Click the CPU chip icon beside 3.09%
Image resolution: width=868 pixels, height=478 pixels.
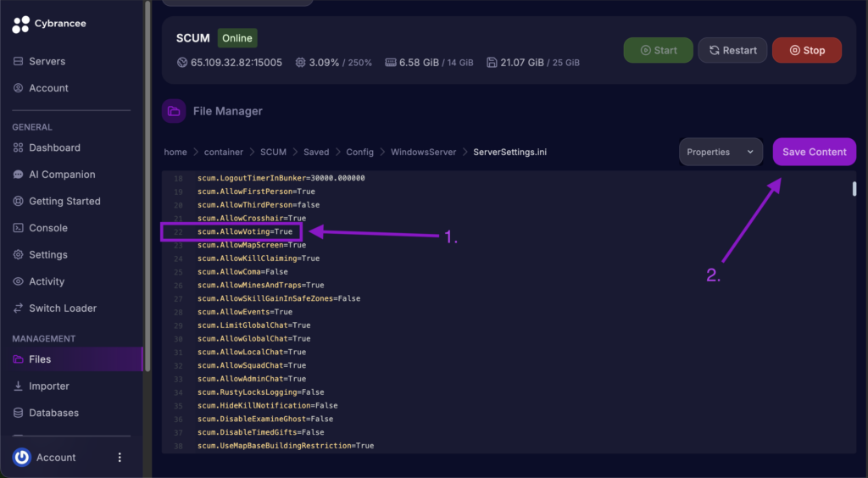click(301, 63)
